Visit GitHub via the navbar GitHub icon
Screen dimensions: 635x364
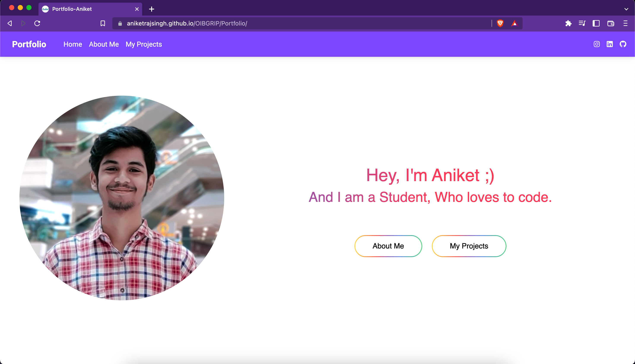pyautogui.click(x=623, y=44)
